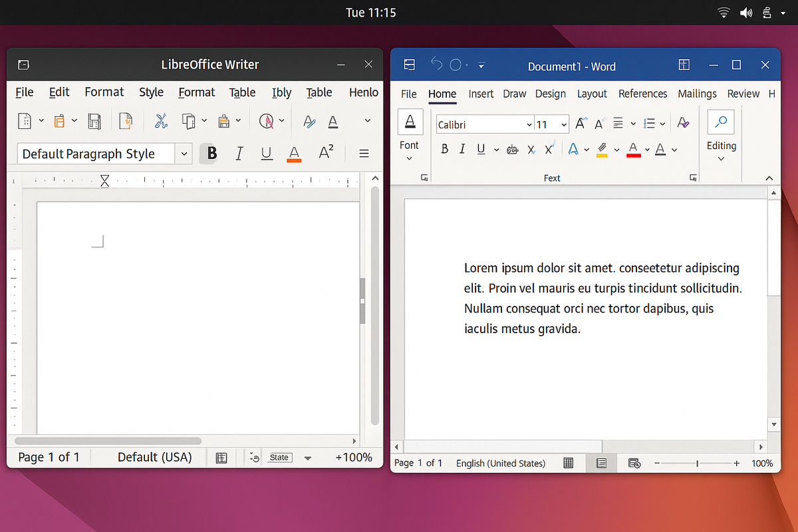Open the font color dropdown arrow in Word

click(646, 150)
